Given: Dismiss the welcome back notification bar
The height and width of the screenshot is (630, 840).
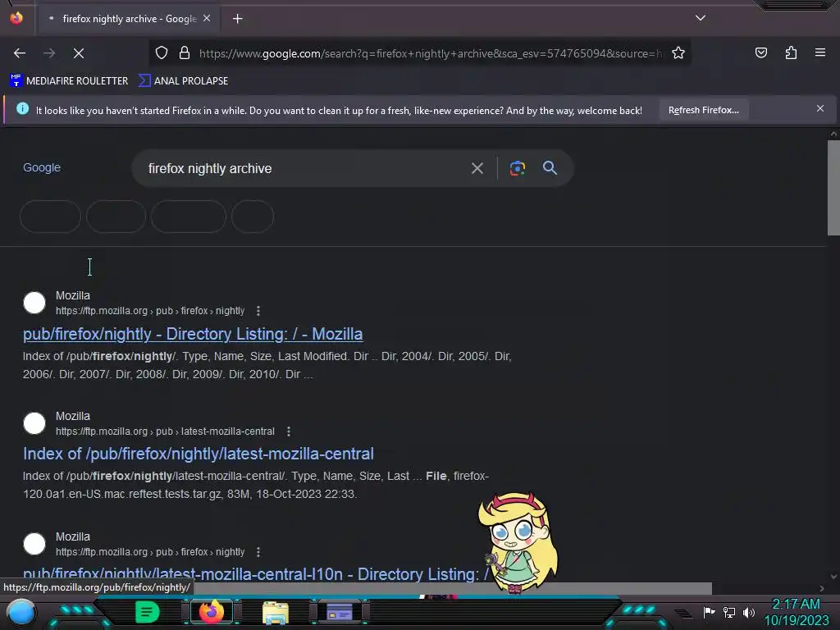Looking at the screenshot, I should (820, 109).
